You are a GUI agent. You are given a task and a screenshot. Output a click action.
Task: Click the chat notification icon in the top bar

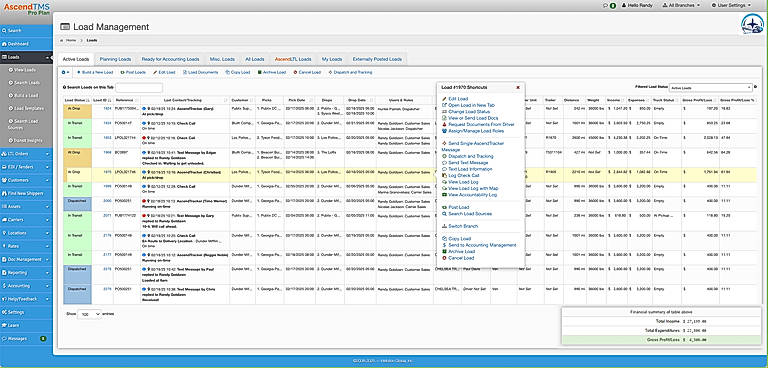pyautogui.click(x=609, y=5)
